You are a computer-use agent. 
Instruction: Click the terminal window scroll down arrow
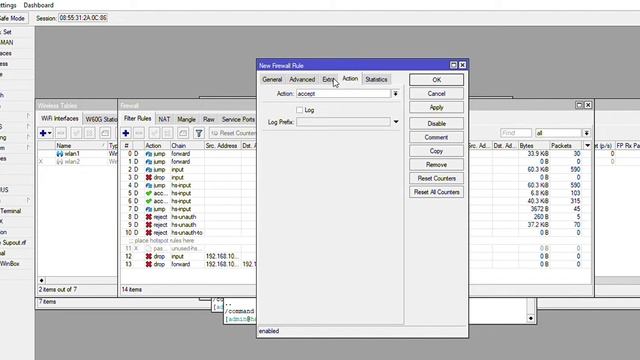click(x=531, y=318)
